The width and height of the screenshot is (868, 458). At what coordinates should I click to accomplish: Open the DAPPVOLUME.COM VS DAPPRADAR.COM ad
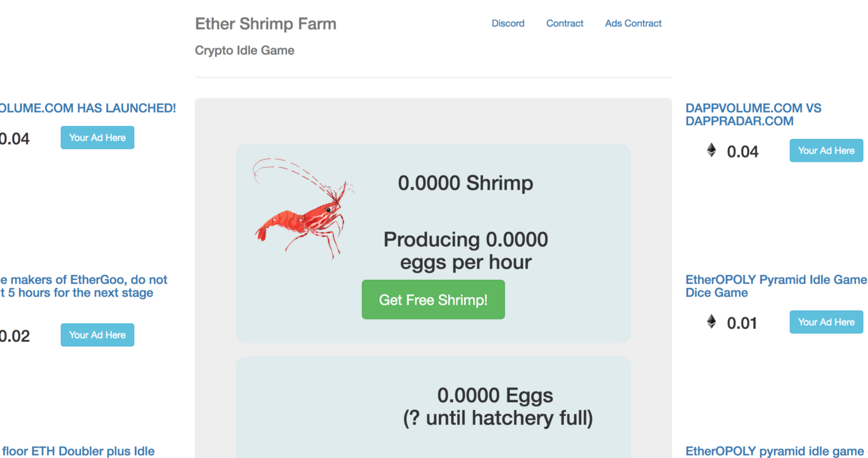[x=753, y=114]
